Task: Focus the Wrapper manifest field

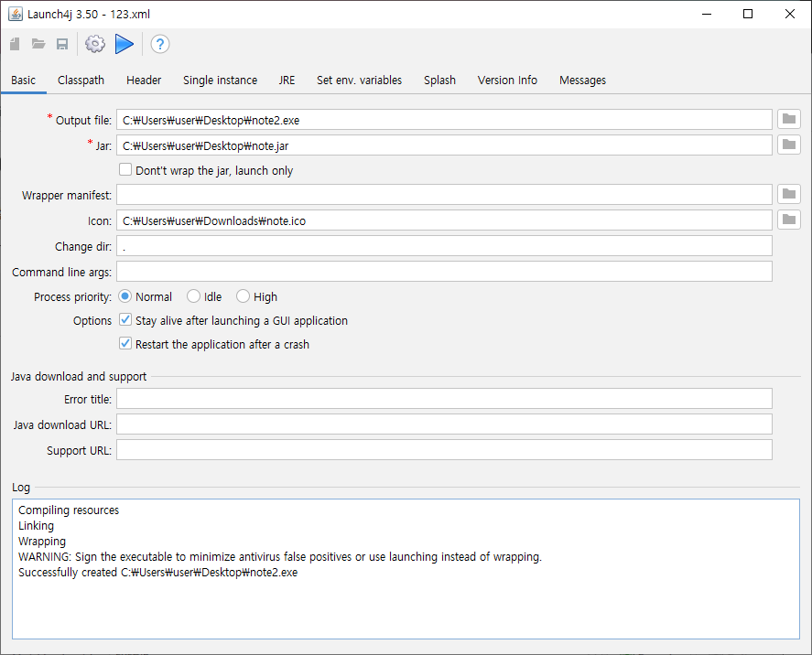Action: (x=444, y=195)
